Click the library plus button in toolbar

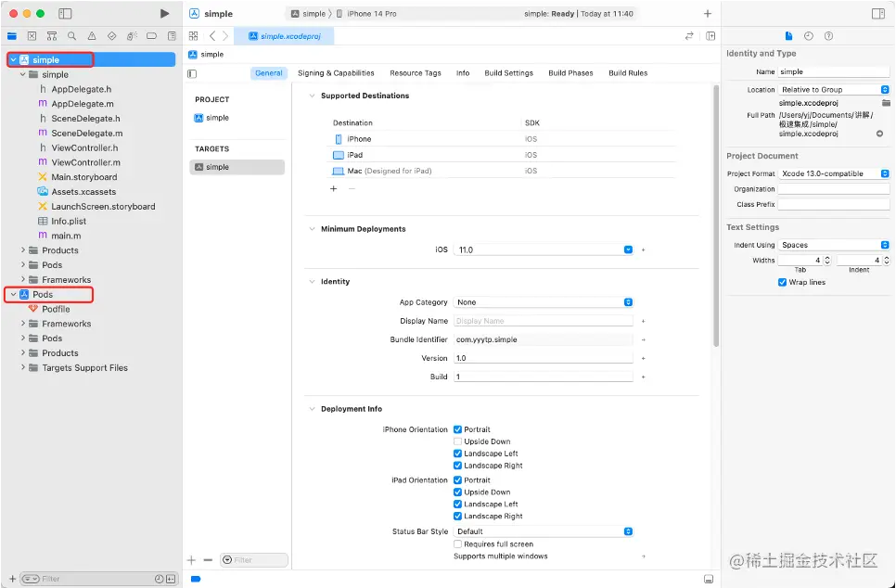point(708,14)
